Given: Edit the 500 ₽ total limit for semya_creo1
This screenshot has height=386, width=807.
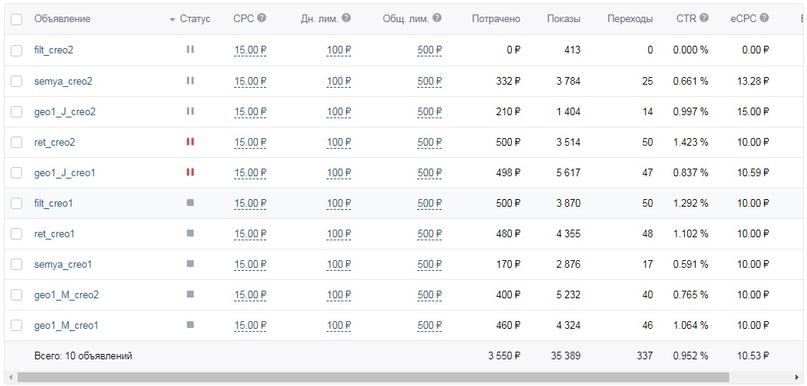Looking at the screenshot, I should pos(430,265).
